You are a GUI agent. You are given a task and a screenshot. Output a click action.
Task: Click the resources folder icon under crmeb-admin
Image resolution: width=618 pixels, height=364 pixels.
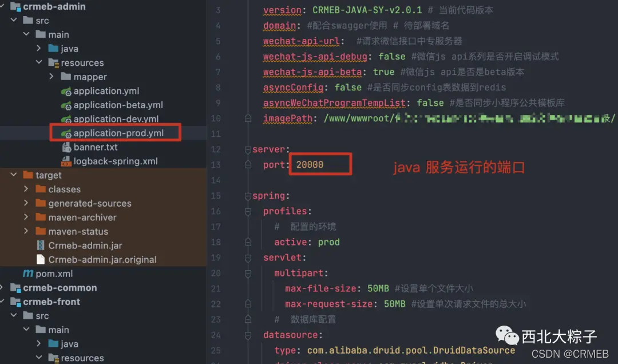point(53,62)
